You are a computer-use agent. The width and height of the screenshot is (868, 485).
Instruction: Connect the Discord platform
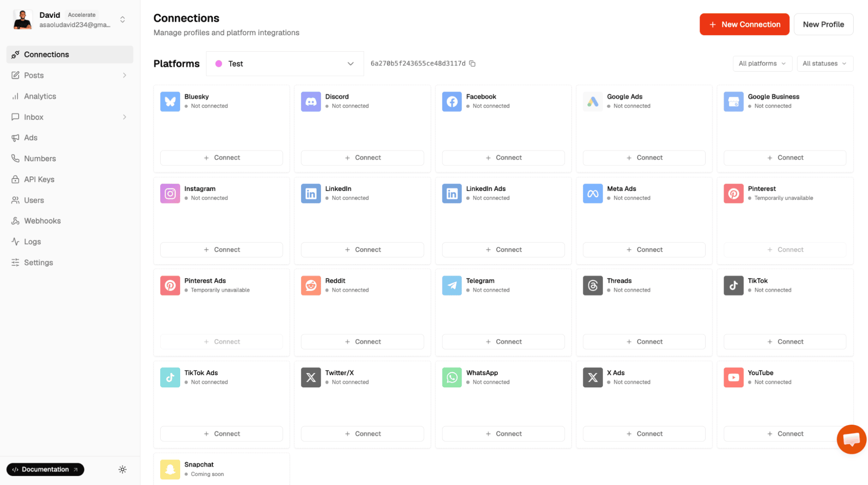(x=362, y=157)
